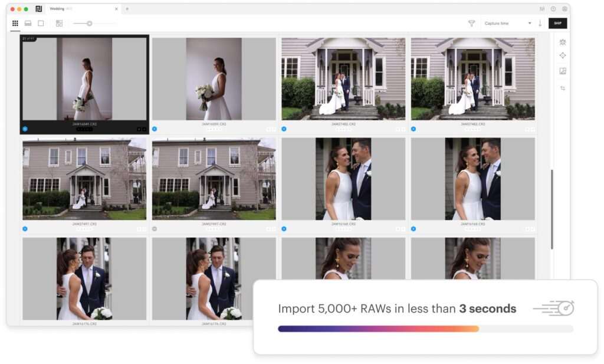
Task: Select first wide house photo in second row
Action: click(84, 179)
